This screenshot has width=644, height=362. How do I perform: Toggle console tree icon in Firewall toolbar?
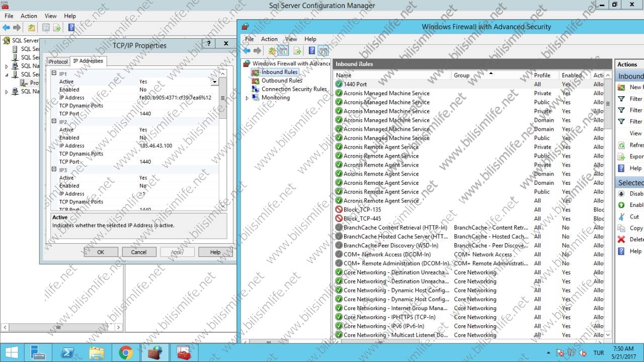[x=283, y=51]
